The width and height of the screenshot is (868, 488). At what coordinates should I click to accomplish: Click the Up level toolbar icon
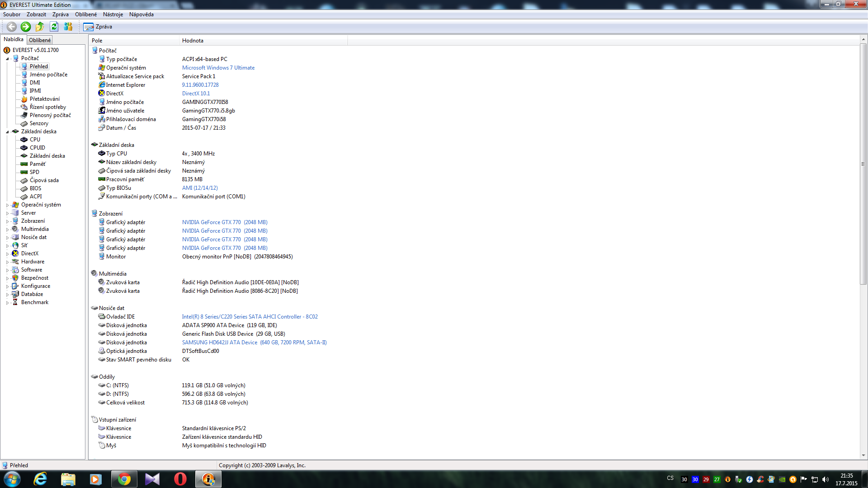point(40,27)
